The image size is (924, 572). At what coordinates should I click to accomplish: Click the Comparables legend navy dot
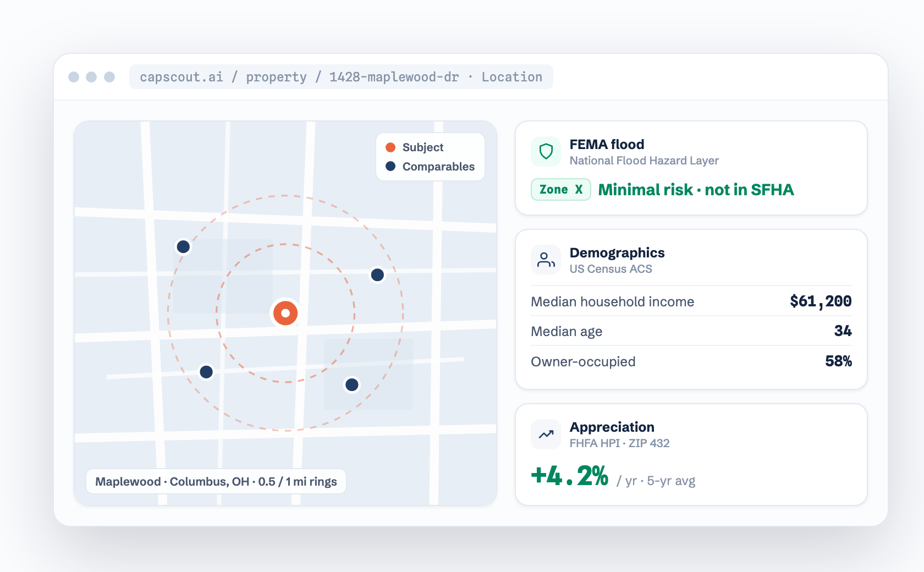(391, 166)
